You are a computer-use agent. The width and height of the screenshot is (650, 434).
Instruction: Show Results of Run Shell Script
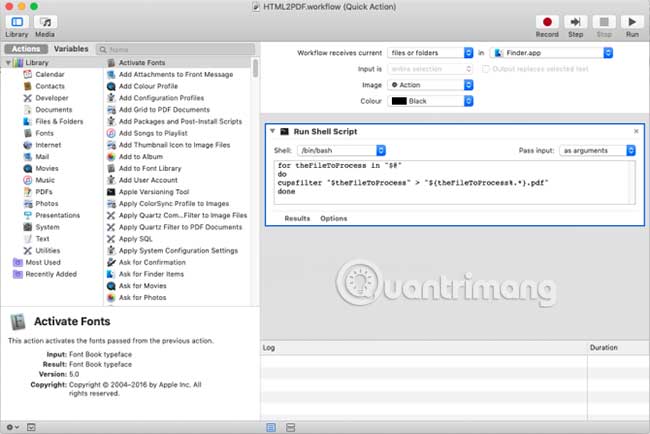pyautogui.click(x=297, y=218)
